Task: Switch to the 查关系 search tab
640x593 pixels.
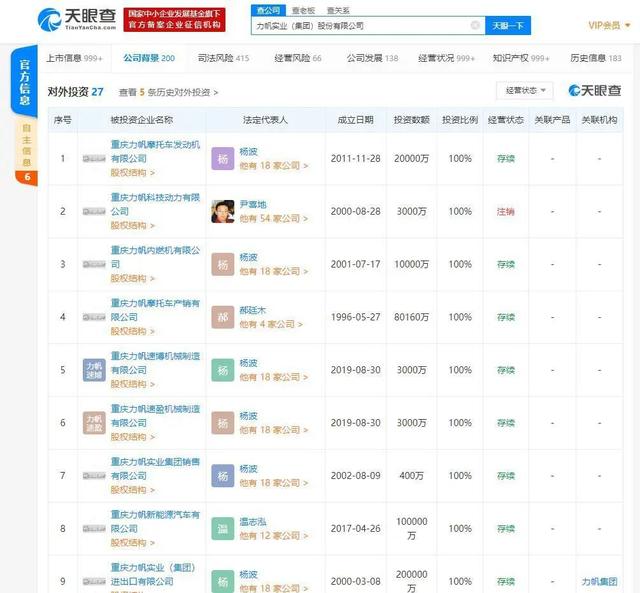Action: point(338,11)
